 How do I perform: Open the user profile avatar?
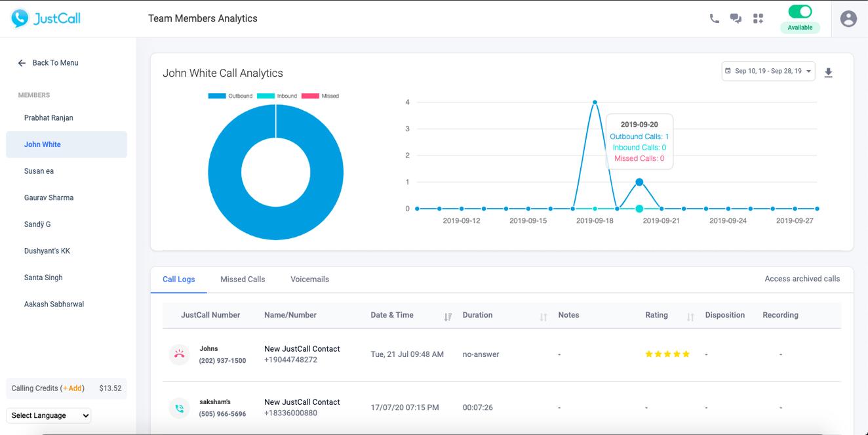(x=848, y=18)
